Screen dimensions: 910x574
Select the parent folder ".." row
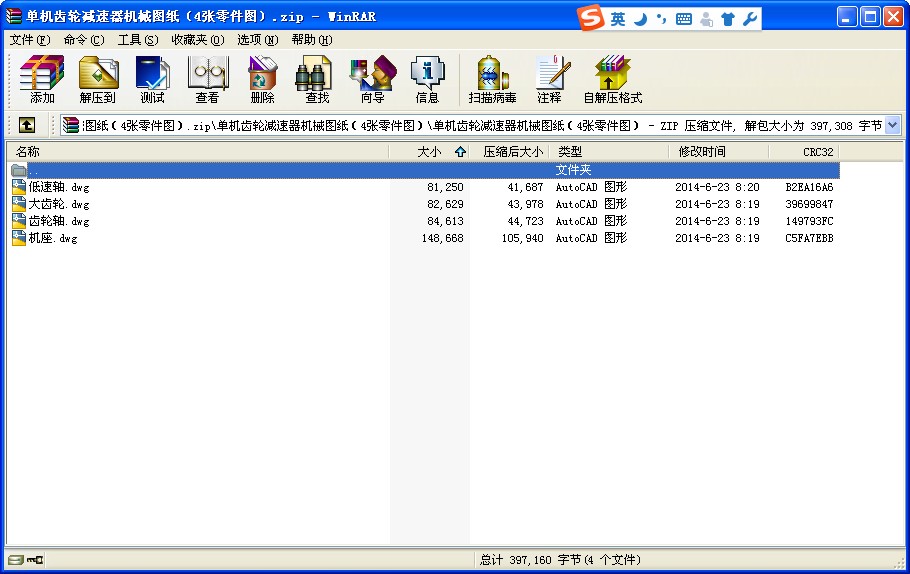coord(424,170)
